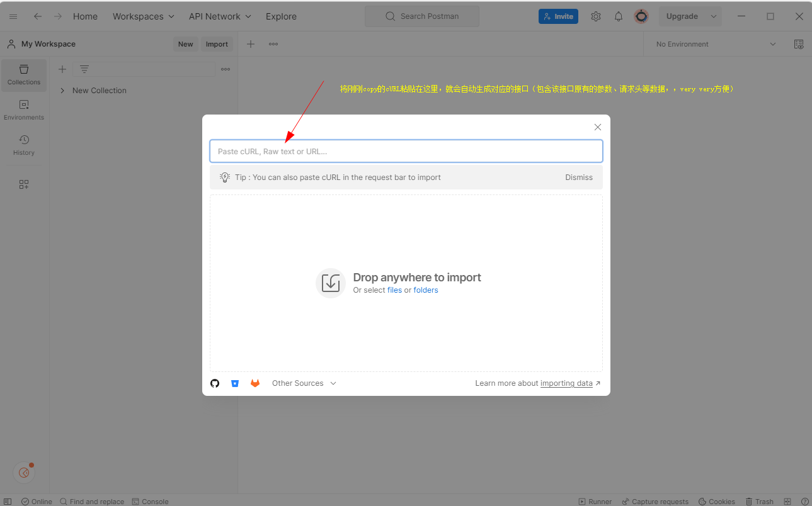Click the Search Postman box
This screenshot has height=506, width=812.
422,16
